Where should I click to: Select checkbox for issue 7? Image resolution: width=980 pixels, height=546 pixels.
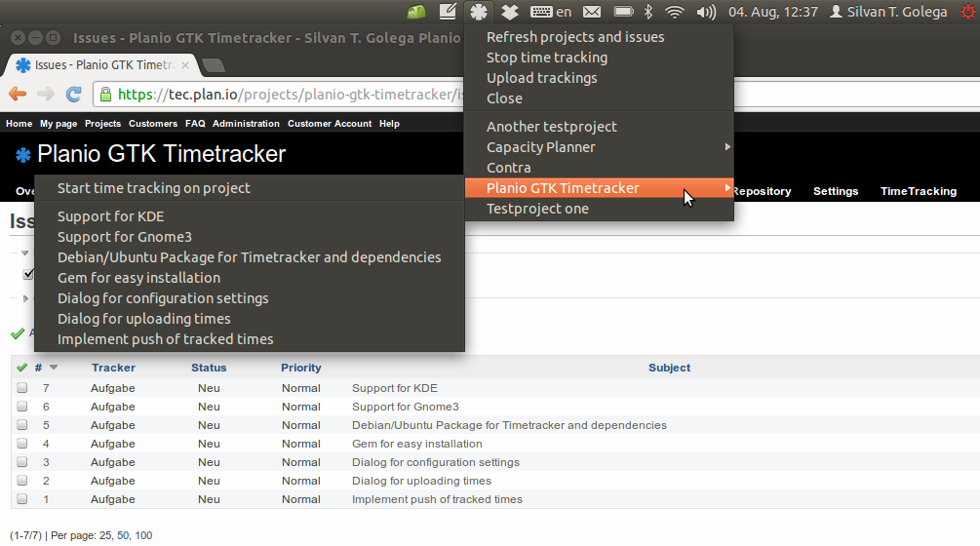22,388
